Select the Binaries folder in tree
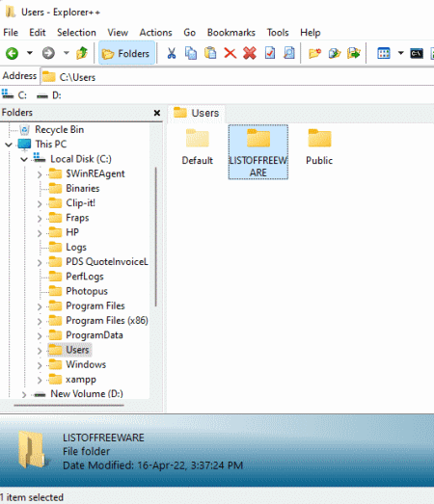This screenshot has width=434, height=504. (83, 188)
